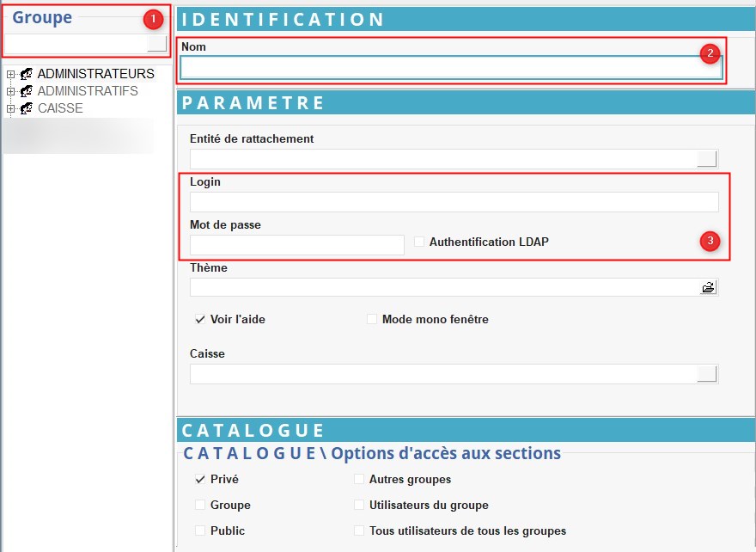This screenshot has height=552, width=756.
Task: Expand the CAISSE tree node
Action: point(10,108)
